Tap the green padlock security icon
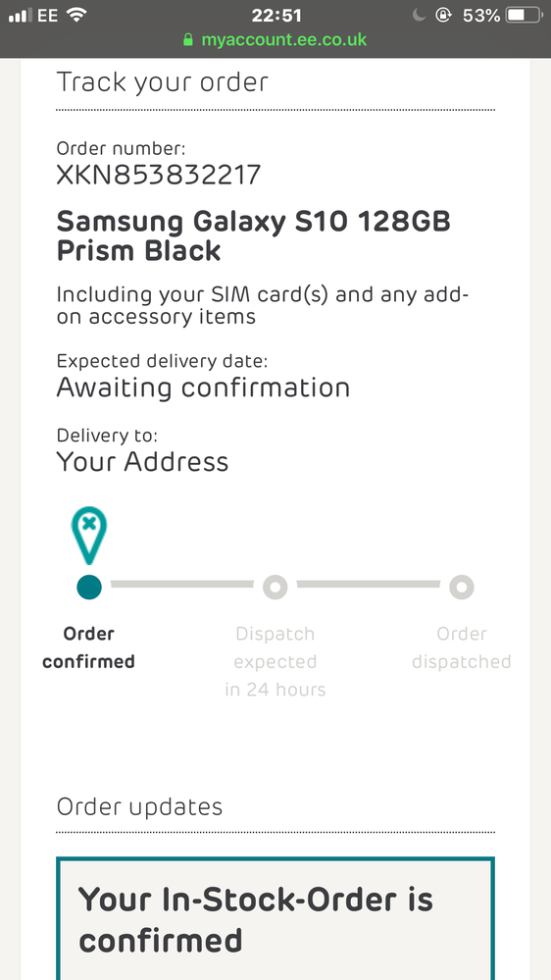 [x=188, y=40]
